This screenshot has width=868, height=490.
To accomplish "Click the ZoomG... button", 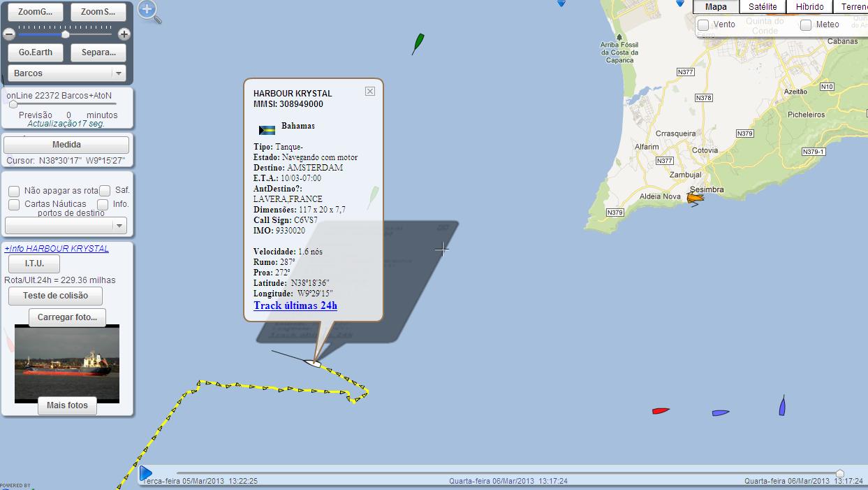I will pyautogui.click(x=36, y=12).
